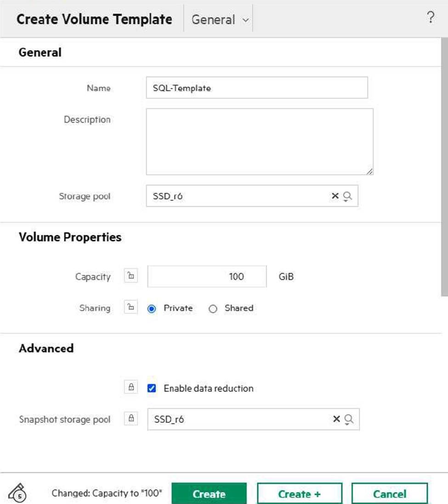Click inside the Description text area
Viewport: 448px width, 504px height.
point(260,142)
